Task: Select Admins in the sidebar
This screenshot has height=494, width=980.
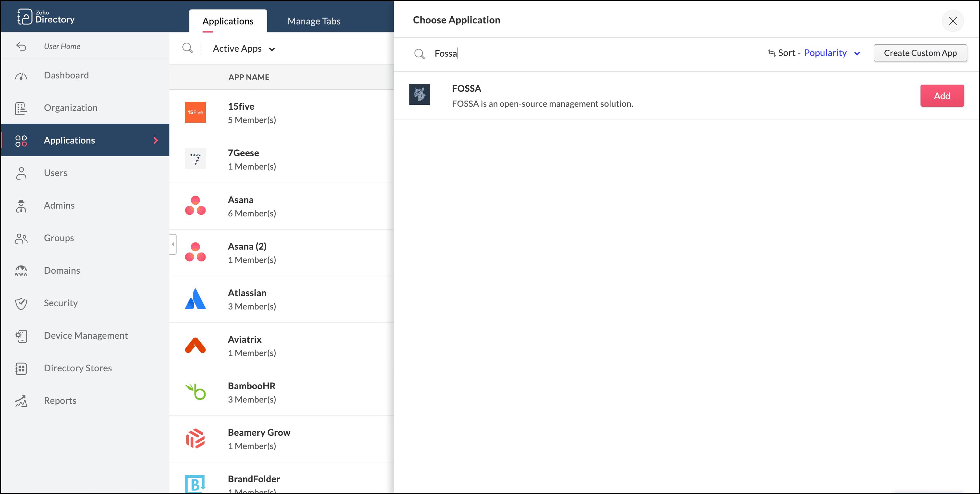Action: pyautogui.click(x=85, y=206)
